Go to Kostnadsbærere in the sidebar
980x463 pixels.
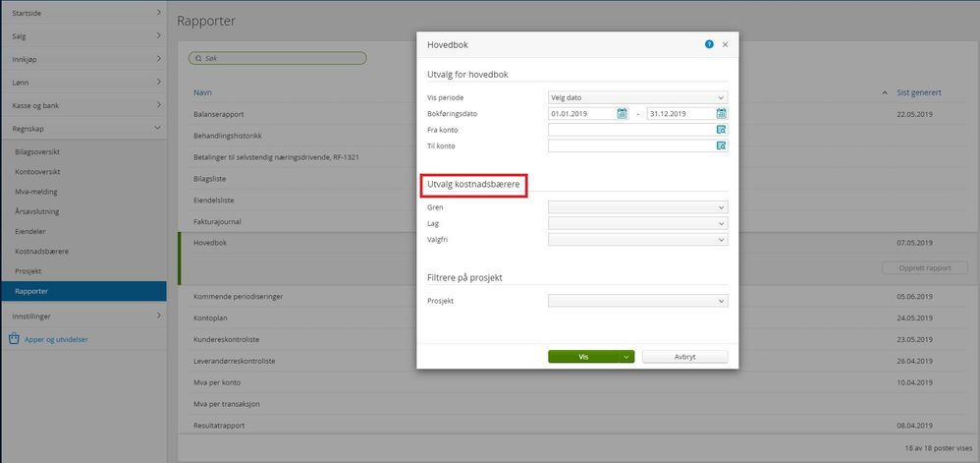coord(42,252)
